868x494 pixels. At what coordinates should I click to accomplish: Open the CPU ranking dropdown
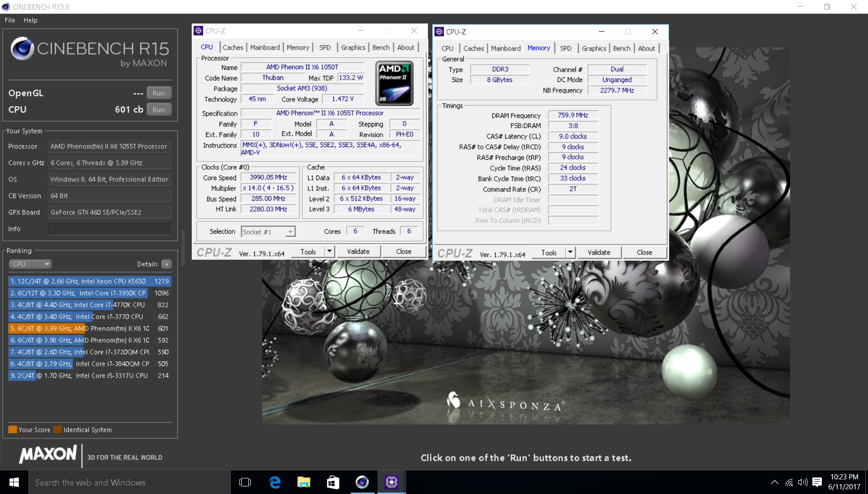point(30,264)
